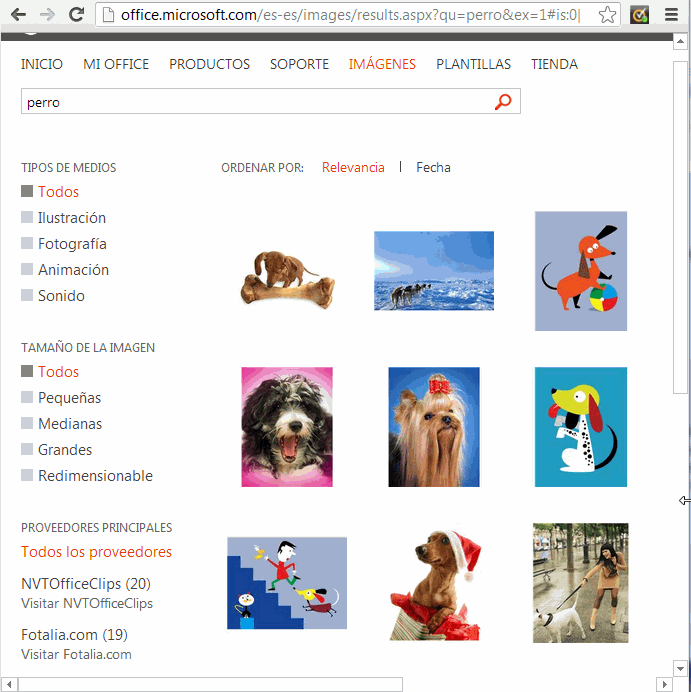Open the Chrome hamburger menu
The image size is (691, 692).
click(671, 15)
